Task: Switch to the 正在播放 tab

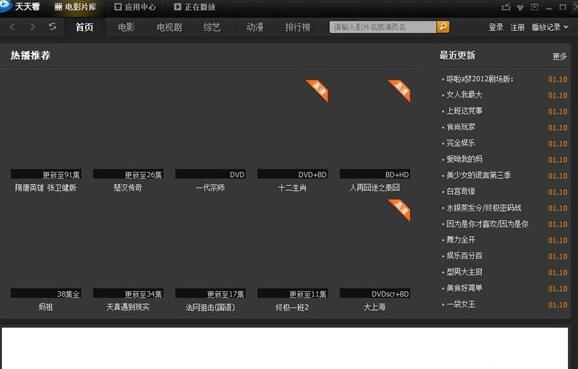Action: point(195,7)
